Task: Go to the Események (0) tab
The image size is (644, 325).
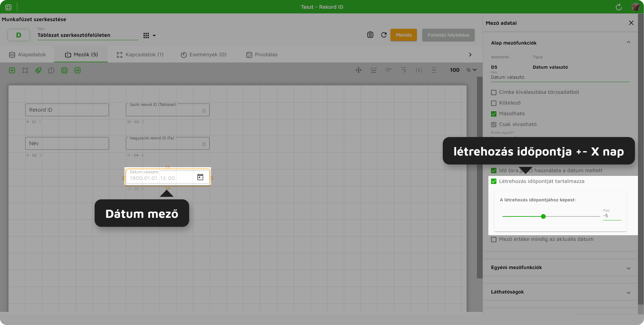Action: click(x=204, y=55)
